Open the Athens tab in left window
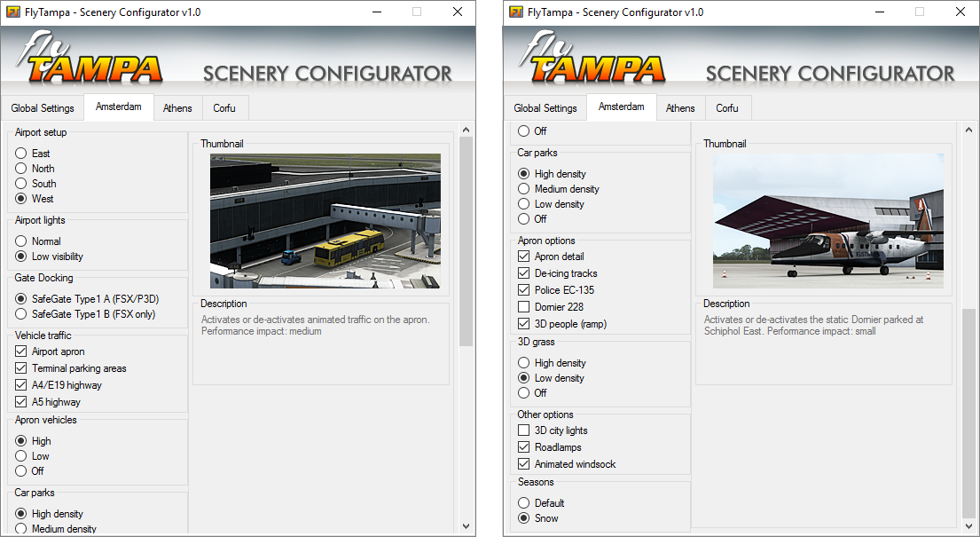The width and height of the screenshot is (980, 537). [177, 108]
